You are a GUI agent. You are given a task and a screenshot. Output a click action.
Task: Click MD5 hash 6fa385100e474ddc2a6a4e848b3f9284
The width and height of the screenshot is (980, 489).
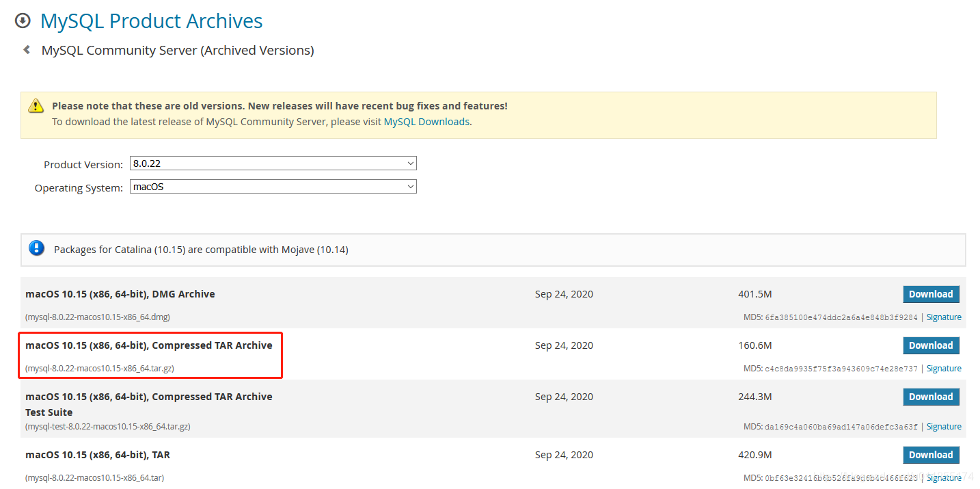[x=841, y=317]
